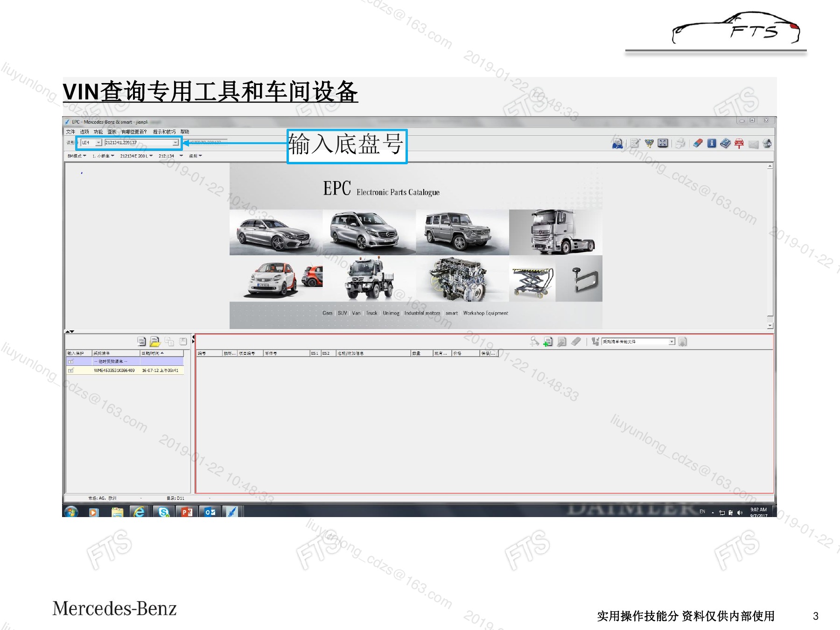The width and height of the screenshot is (840, 630).
Task: Open the 查找 menu
Action: click(x=112, y=132)
